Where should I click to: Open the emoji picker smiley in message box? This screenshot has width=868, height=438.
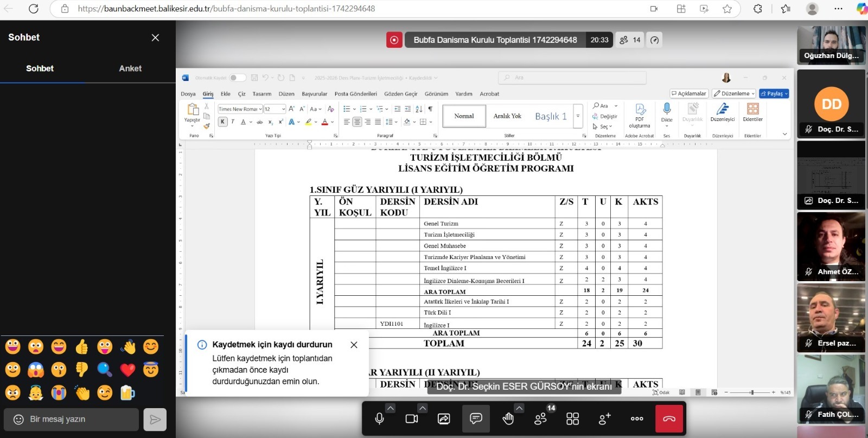tap(18, 420)
